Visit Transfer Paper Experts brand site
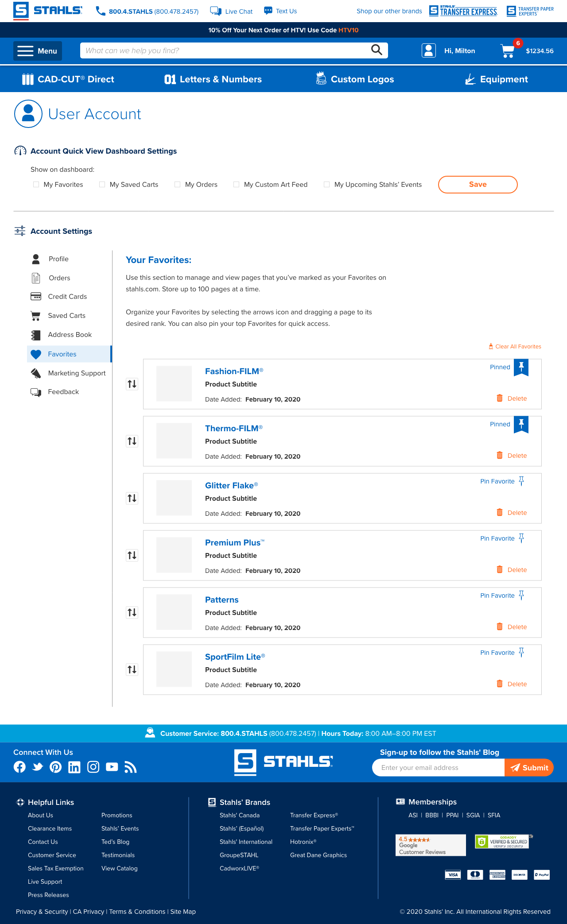Viewport: 567px width, 924px height. pyautogui.click(x=530, y=11)
